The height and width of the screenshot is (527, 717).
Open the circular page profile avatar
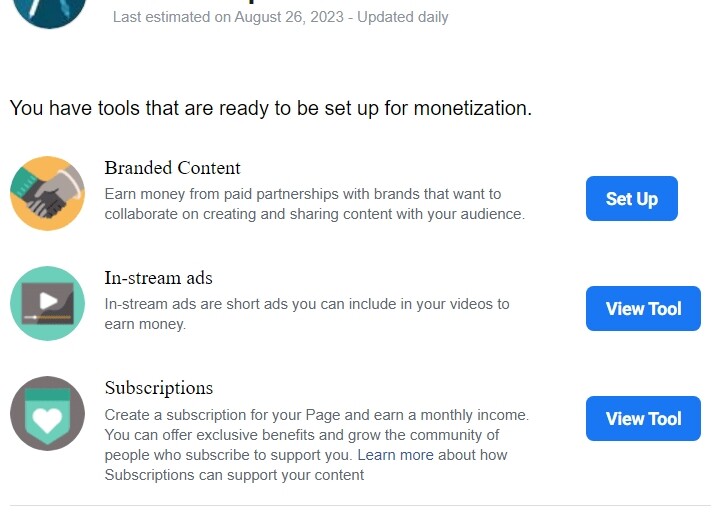[49, 9]
